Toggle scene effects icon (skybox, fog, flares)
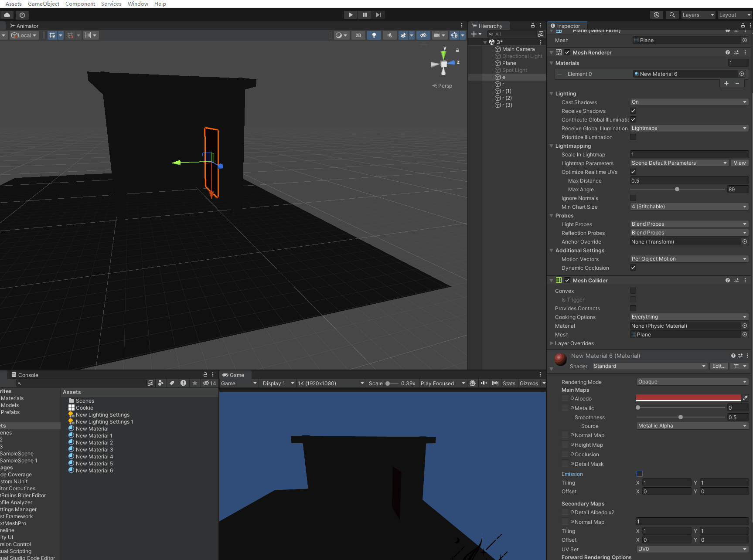Viewport: 753px width, 560px height. (404, 35)
